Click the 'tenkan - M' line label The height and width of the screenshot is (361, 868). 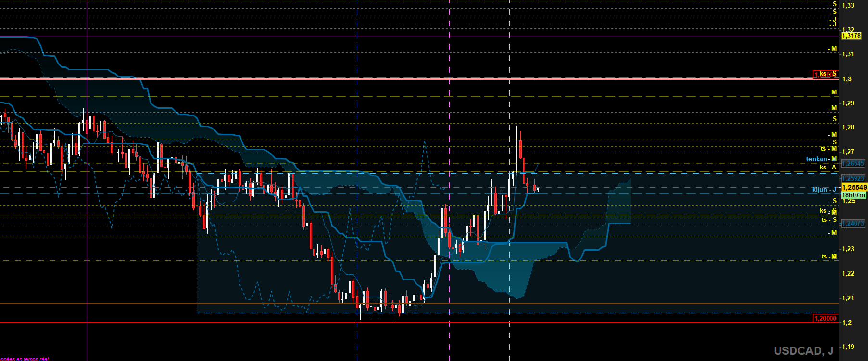(821, 159)
